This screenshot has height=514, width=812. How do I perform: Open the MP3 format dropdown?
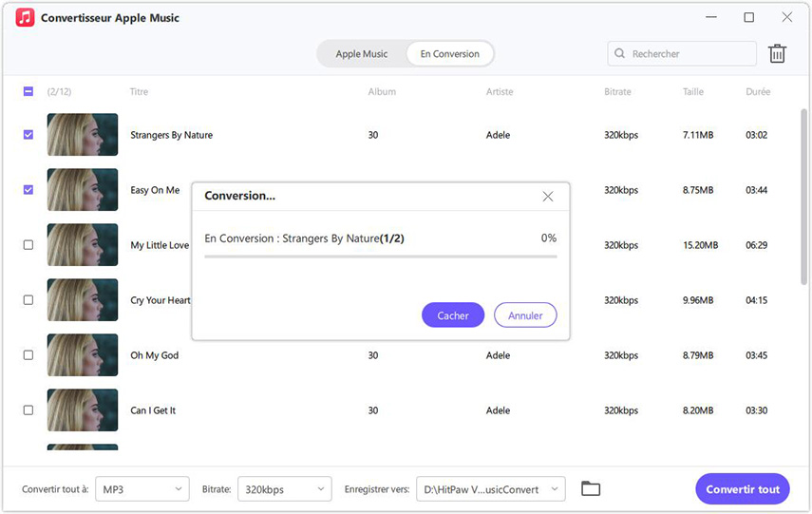point(142,489)
